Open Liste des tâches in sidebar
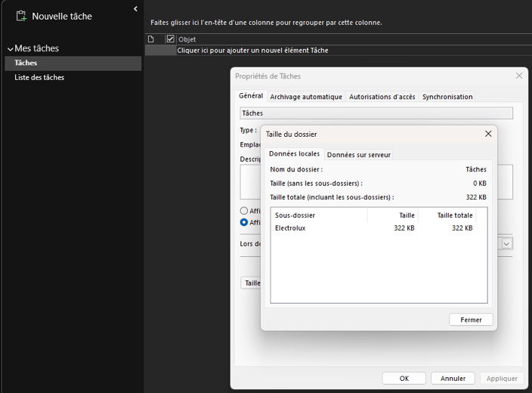532x393 pixels. click(x=39, y=77)
